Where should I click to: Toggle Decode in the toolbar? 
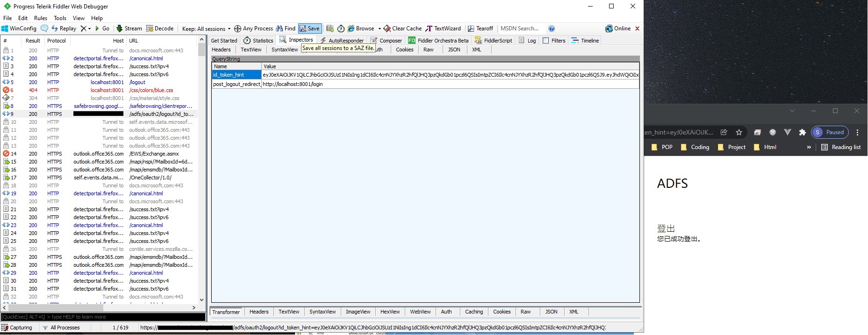tap(160, 29)
